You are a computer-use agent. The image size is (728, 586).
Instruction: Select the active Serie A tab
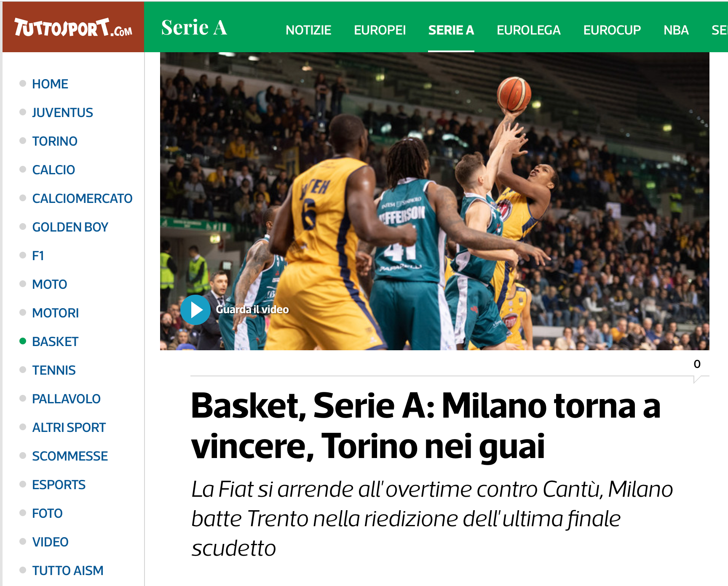click(x=451, y=30)
